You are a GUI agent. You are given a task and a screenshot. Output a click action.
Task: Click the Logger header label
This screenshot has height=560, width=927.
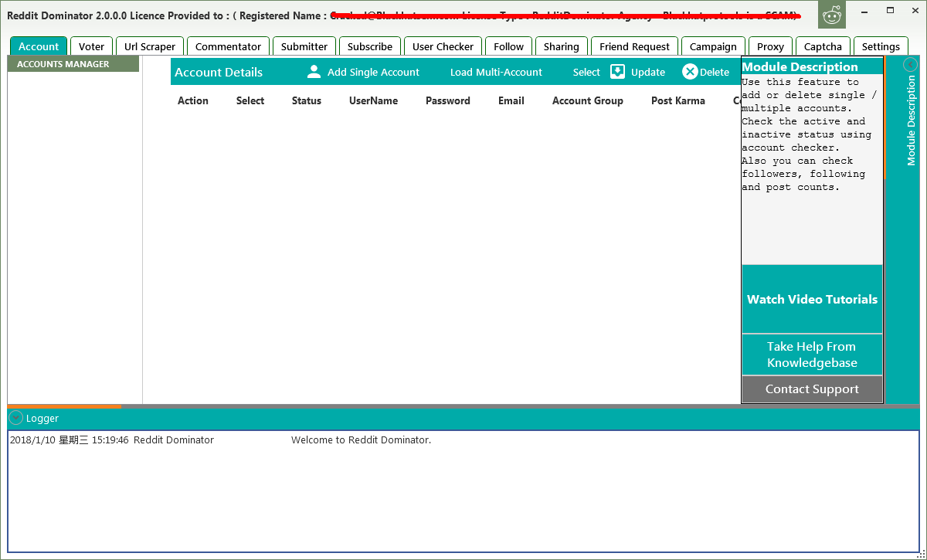tap(42, 418)
